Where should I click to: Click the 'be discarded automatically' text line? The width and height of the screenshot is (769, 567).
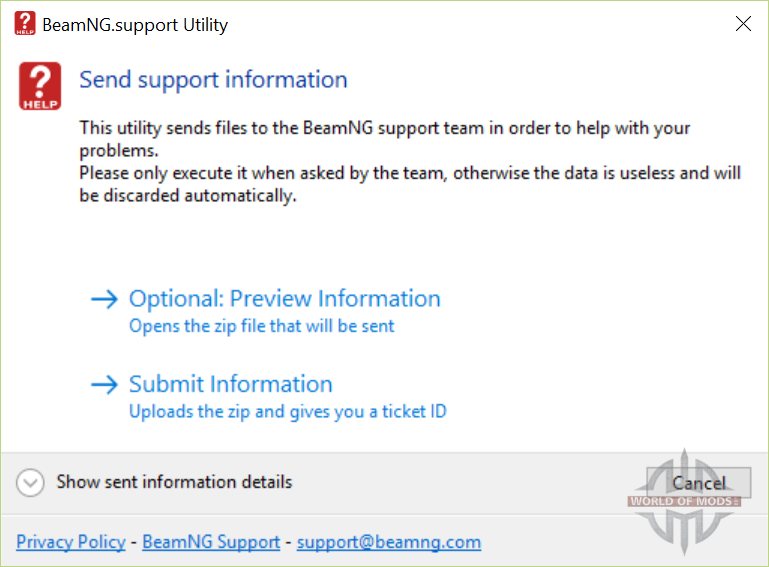pyautogui.click(x=188, y=196)
